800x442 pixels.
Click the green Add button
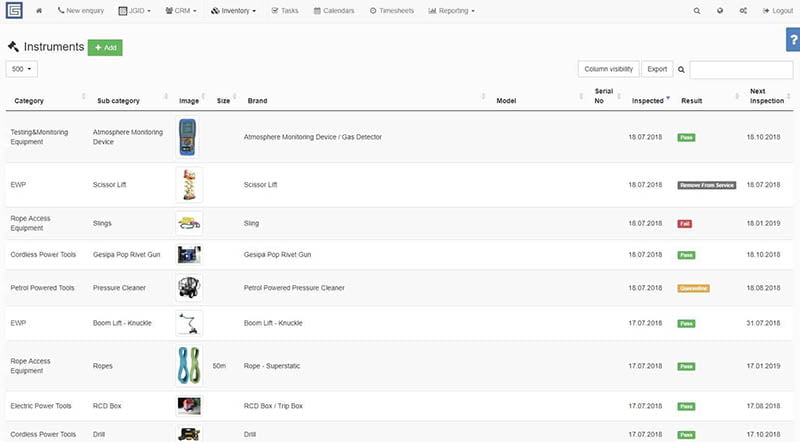coord(105,47)
